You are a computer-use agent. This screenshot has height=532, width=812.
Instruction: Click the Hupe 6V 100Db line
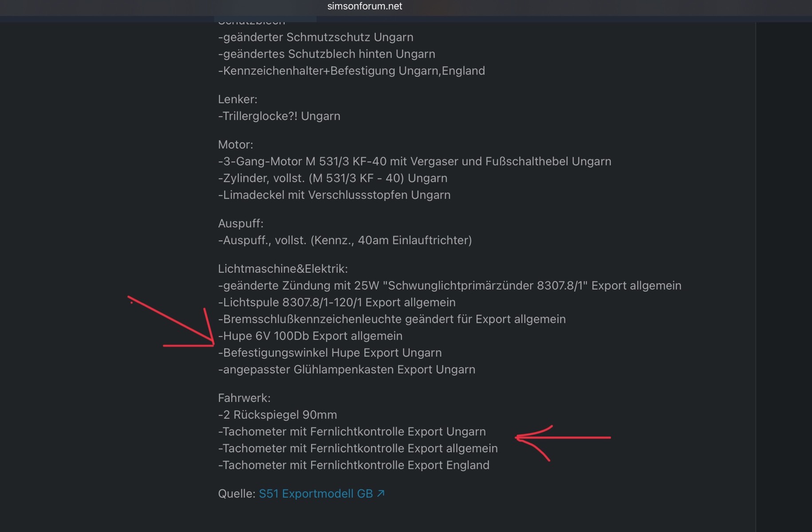(x=310, y=336)
